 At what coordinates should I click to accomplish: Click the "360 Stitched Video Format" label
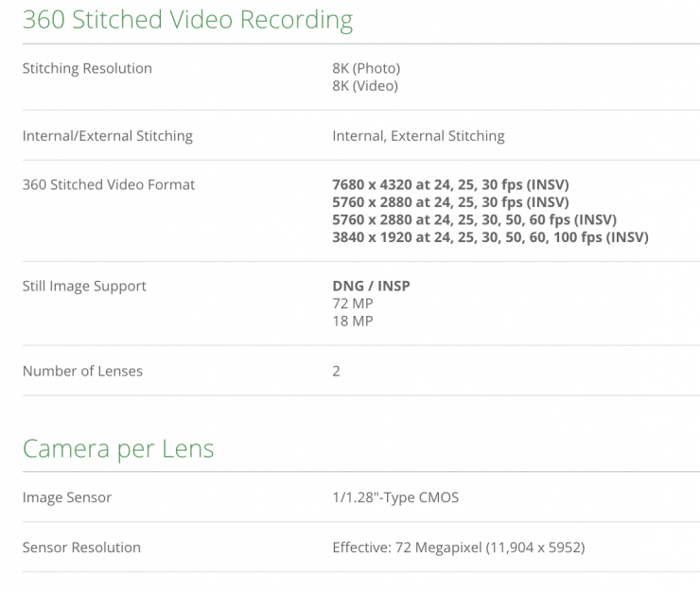tap(109, 184)
